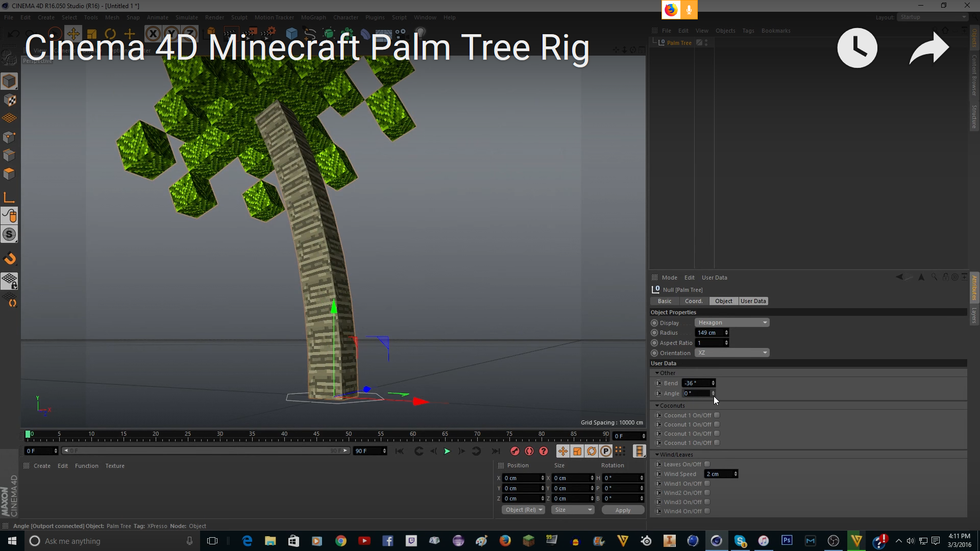Open the timeline film-strip options icon

coord(639,451)
